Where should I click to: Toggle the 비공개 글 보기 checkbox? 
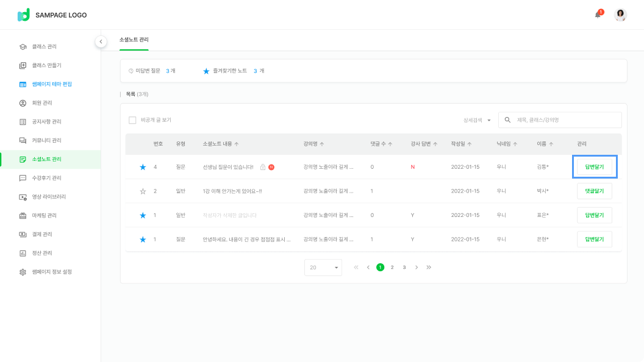coord(132,120)
